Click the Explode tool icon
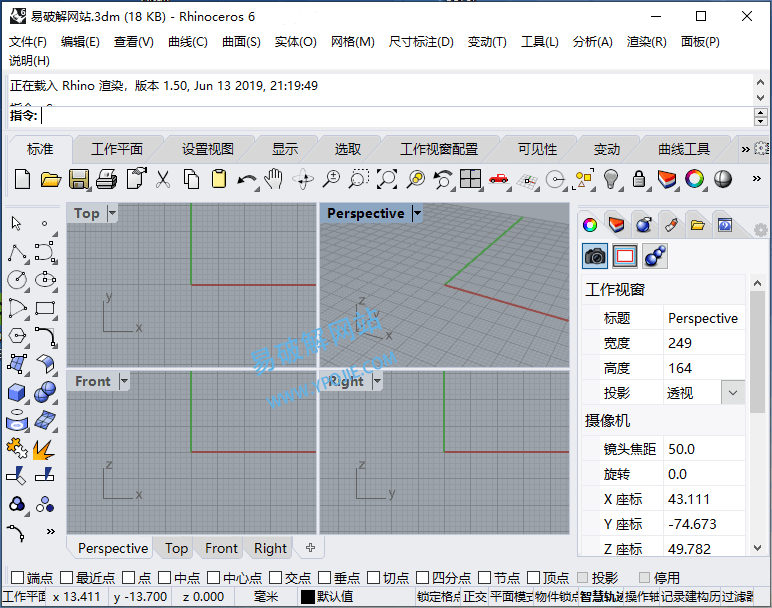Viewport: 772px width, 608px height. pyautogui.click(x=44, y=448)
